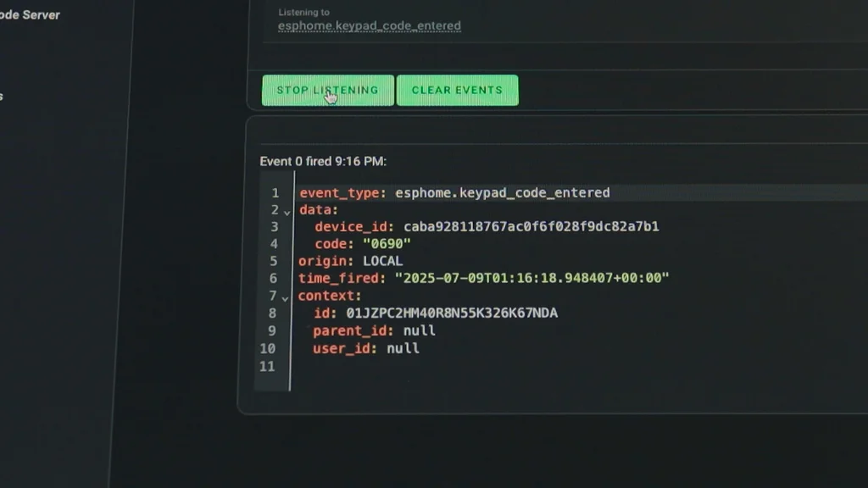Collapse the data block fold arrow
868x488 pixels.
[287, 212]
